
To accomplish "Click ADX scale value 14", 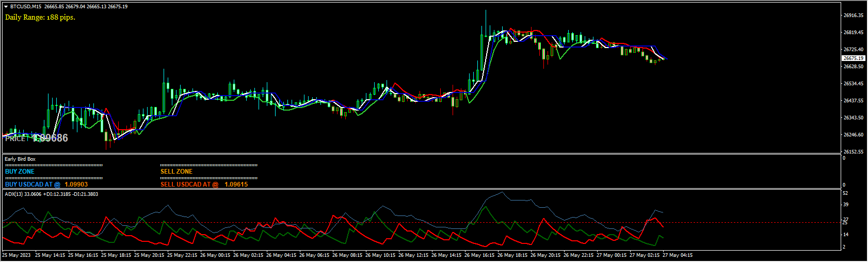I will [x=845, y=235].
